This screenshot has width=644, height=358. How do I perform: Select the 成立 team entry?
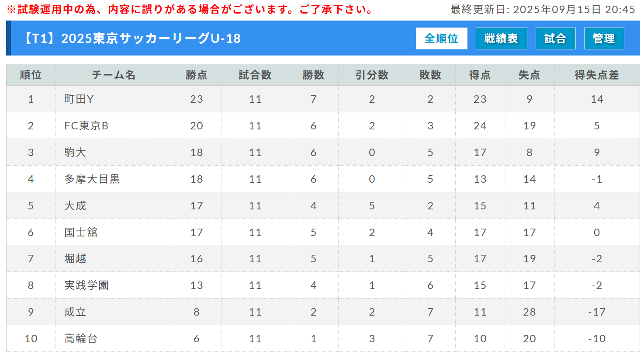[x=75, y=312]
